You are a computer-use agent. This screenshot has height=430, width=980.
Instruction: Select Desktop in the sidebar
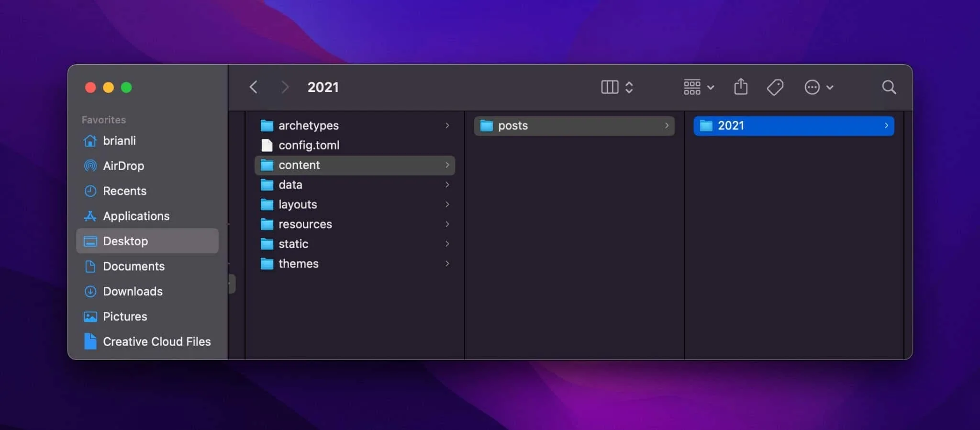(147, 241)
